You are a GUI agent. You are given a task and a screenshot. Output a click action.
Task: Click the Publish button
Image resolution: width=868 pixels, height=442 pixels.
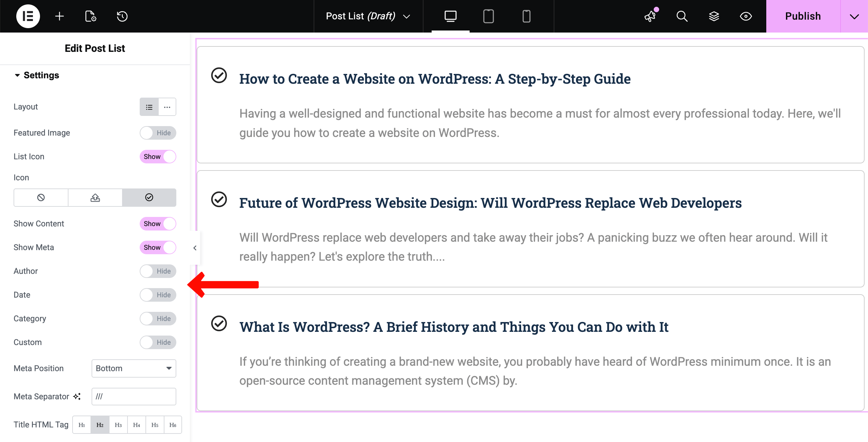803,16
